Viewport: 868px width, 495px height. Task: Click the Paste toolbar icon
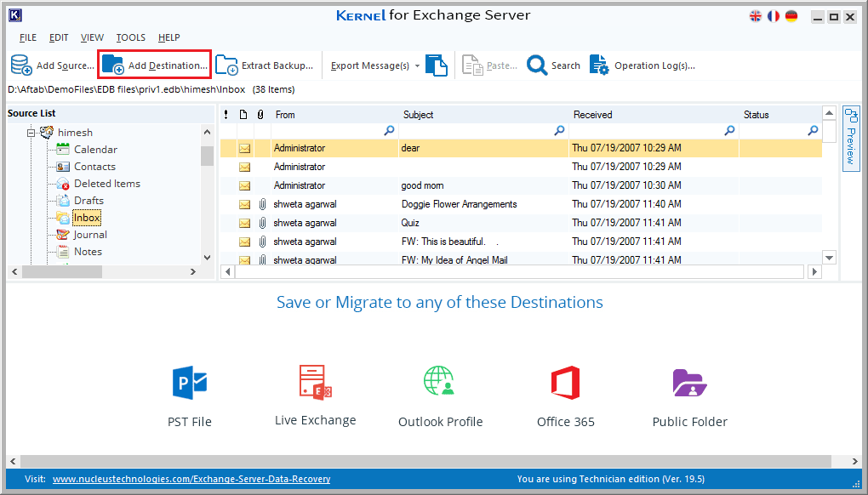click(473, 65)
